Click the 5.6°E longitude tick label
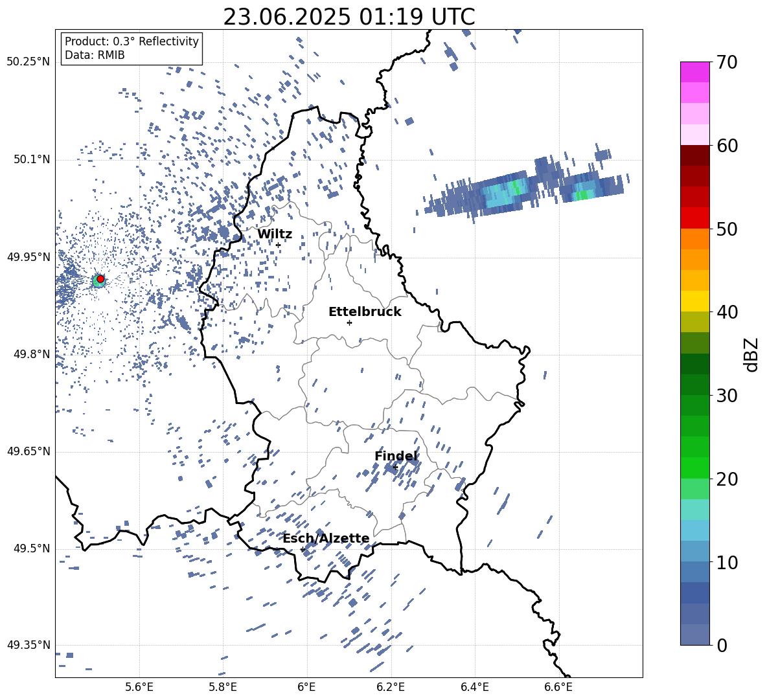 pos(139,687)
